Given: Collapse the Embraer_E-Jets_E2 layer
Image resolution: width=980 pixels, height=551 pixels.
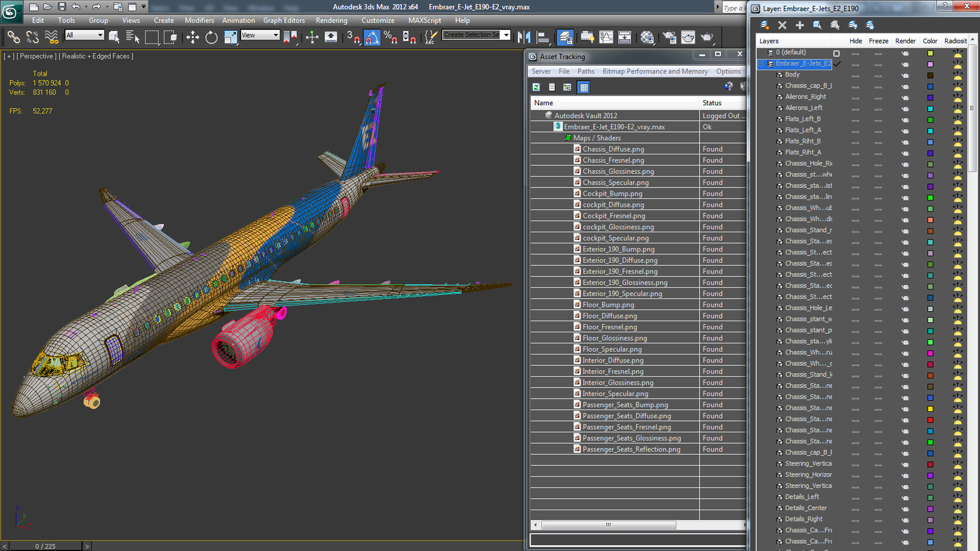Looking at the screenshot, I should [761, 64].
